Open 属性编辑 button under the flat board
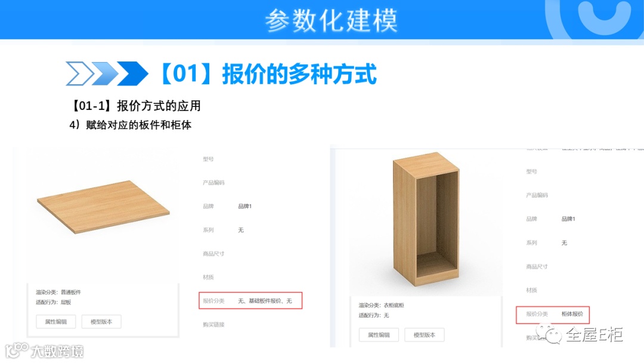Viewport: 644px width, 363px height. (x=56, y=321)
